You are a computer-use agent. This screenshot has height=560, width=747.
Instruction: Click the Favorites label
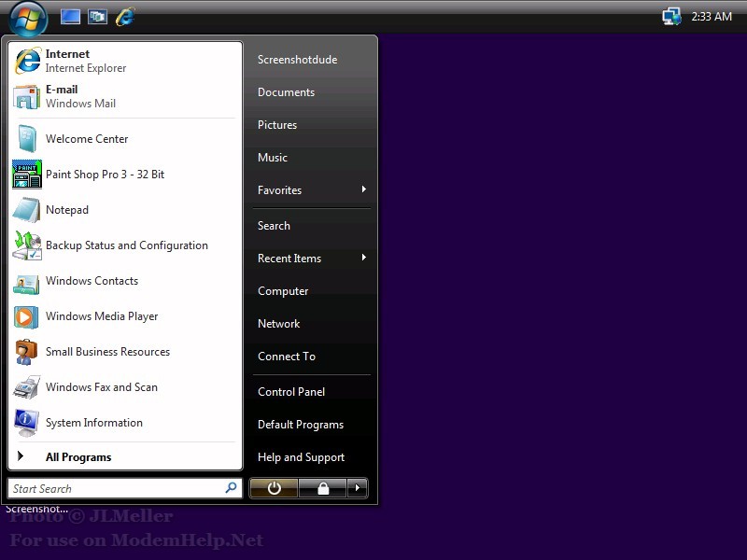(279, 190)
